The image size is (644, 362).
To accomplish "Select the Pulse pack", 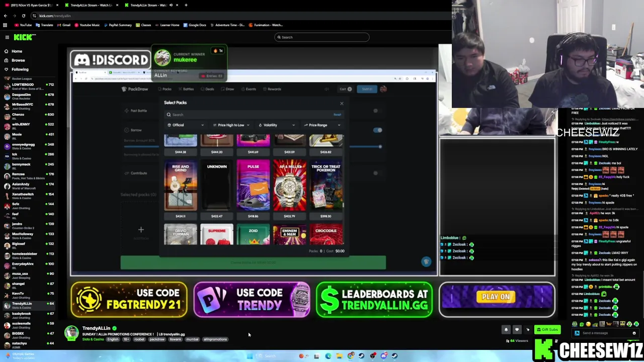I will [x=253, y=190].
